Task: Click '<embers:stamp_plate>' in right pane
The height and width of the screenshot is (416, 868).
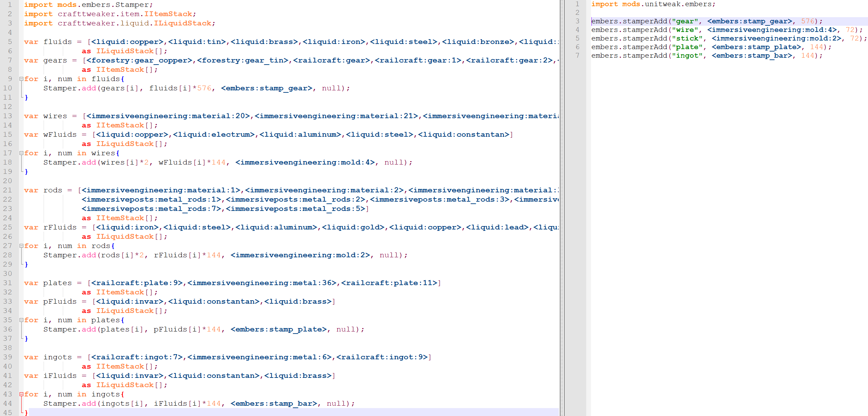Action: click(x=756, y=47)
